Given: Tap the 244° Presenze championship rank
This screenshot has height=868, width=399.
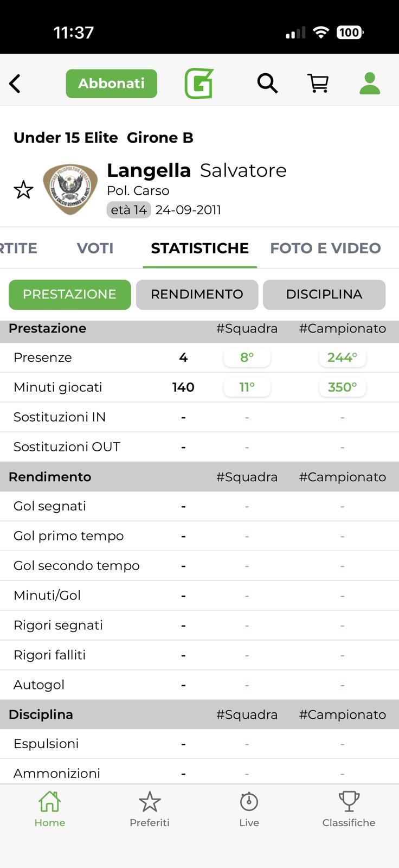Looking at the screenshot, I should coord(342,358).
